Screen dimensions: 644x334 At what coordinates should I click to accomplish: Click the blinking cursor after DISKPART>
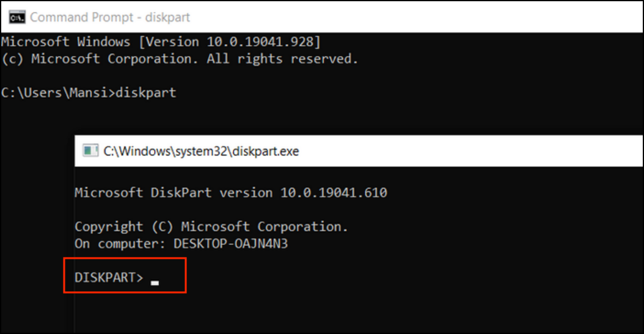click(x=155, y=282)
